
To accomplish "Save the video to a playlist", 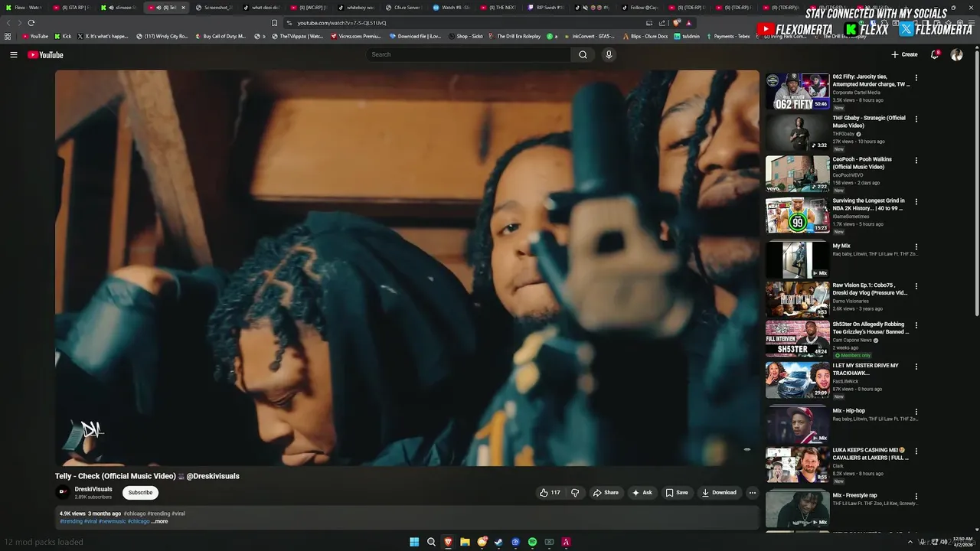I will pos(676,493).
